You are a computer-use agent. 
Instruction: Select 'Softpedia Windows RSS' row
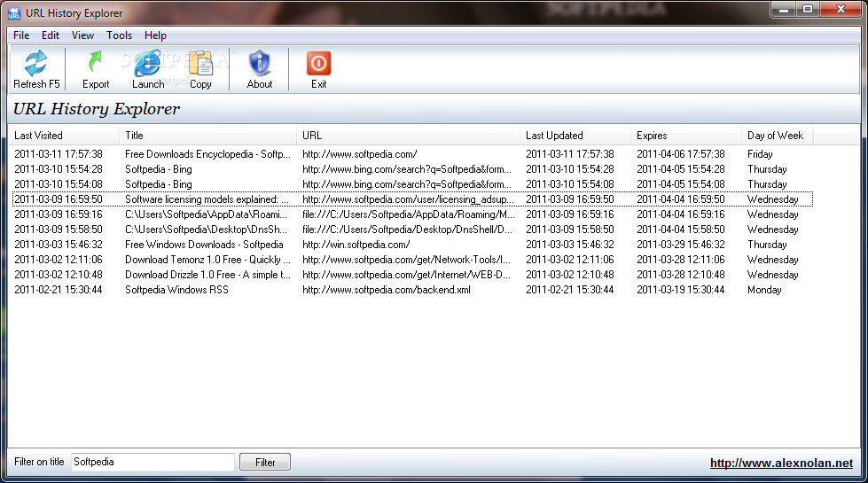point(412,290)
